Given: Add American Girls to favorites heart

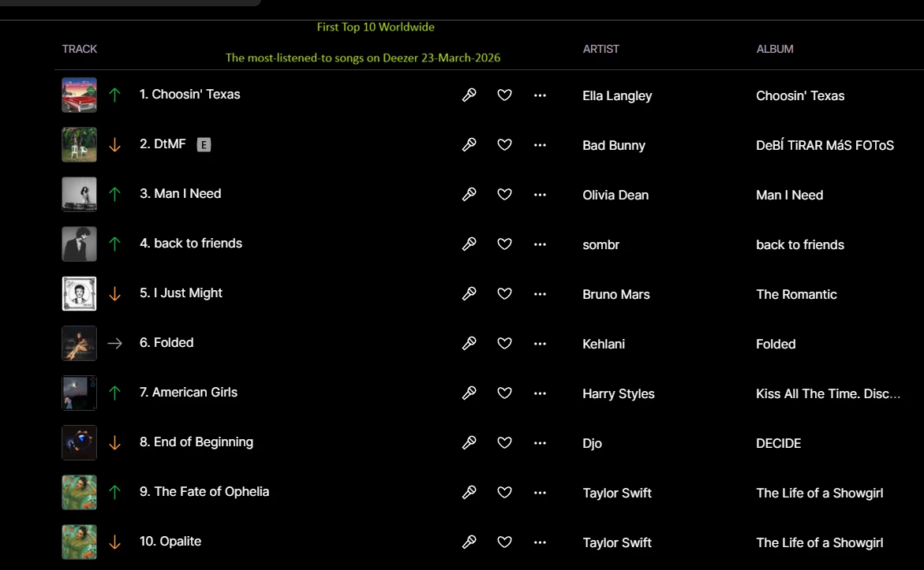Looking at the screenshot, I should click(x=504, y=393).
